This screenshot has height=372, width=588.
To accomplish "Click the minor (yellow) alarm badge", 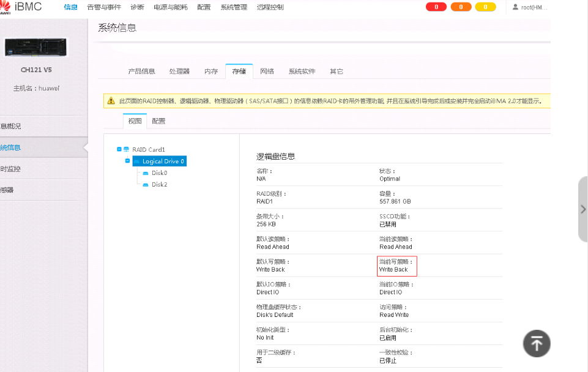I will point(486,7).
